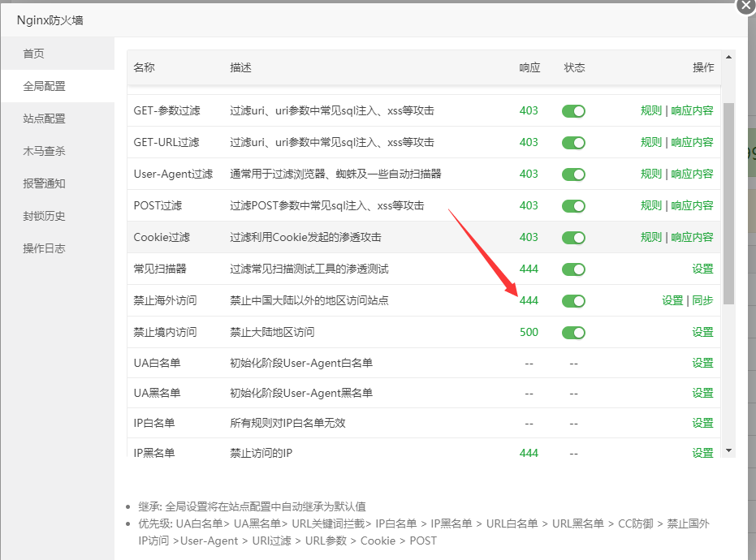Screen dimensions: 756x560
Task: View 封锁历史 page
Action: pyautogui.click(x=44, y=216)
